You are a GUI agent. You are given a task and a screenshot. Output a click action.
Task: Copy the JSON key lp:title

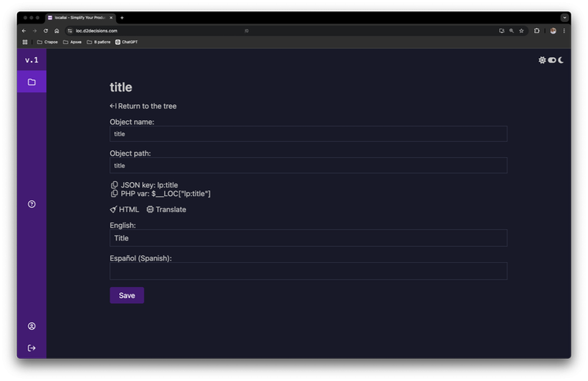(114, 185)
